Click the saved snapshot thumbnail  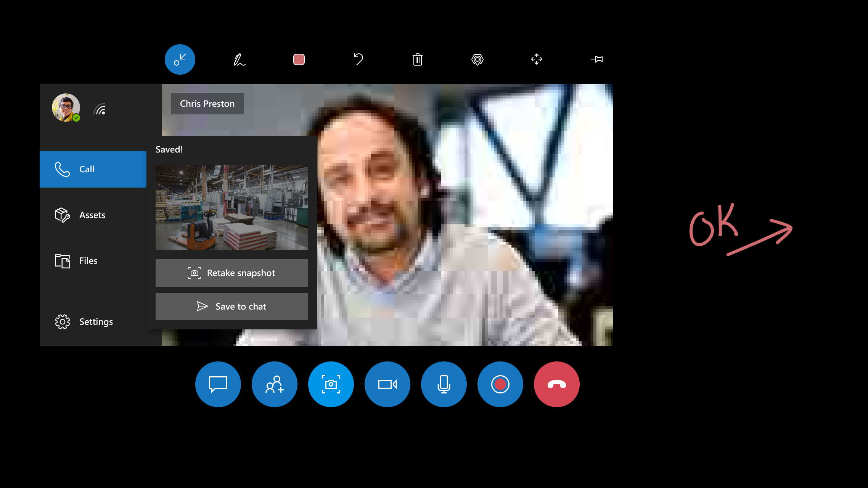232,207
